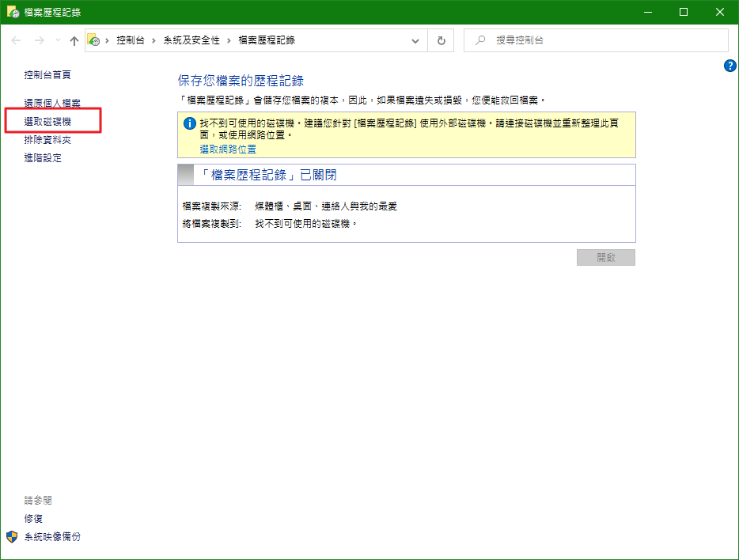Image resolution: width=739 pixels, height=560 pixels.
Task: Click the search magnifier icon
Action: pos(480,40)
